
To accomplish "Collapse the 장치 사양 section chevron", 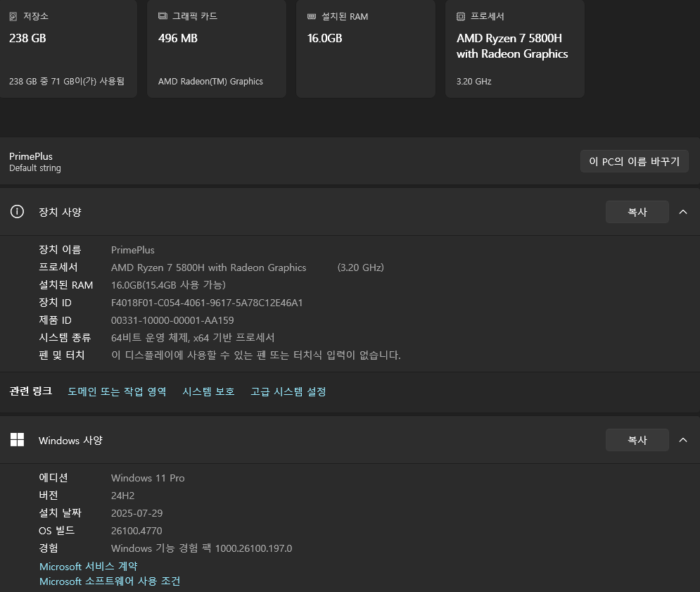I will 683,212.
